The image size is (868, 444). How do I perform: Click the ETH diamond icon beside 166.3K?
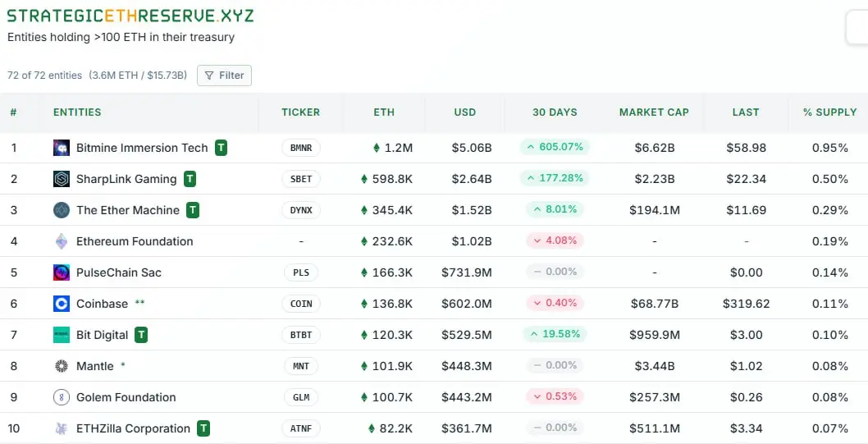click(x=364, y=272)
